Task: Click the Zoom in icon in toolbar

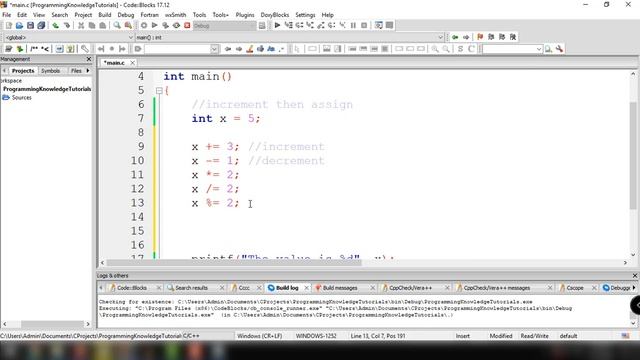Action: coord(435,49)
